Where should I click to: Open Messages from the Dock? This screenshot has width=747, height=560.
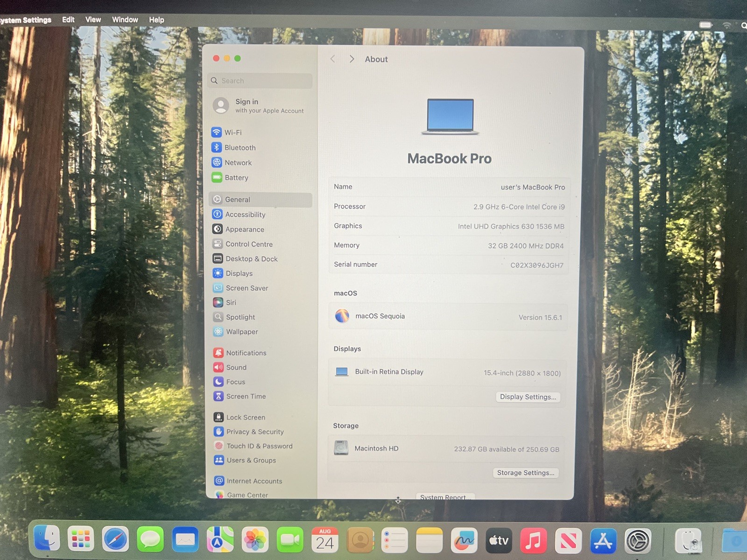click(x=150, y=539)
